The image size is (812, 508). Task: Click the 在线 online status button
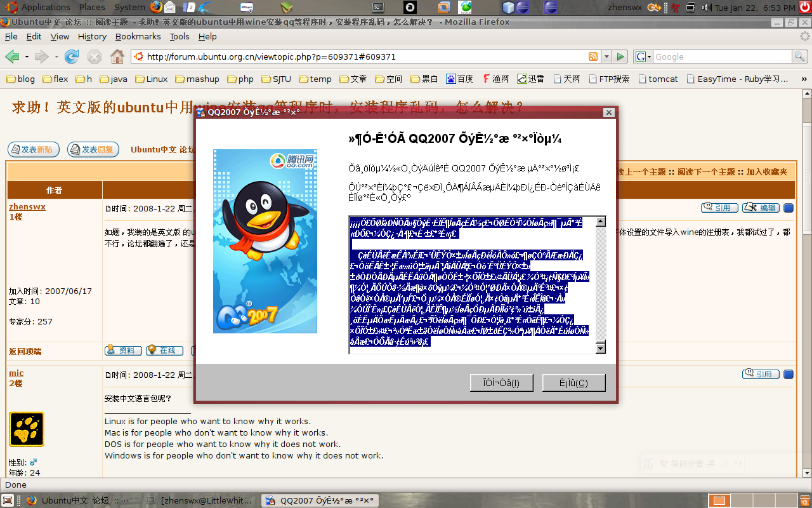click(164, 351)
